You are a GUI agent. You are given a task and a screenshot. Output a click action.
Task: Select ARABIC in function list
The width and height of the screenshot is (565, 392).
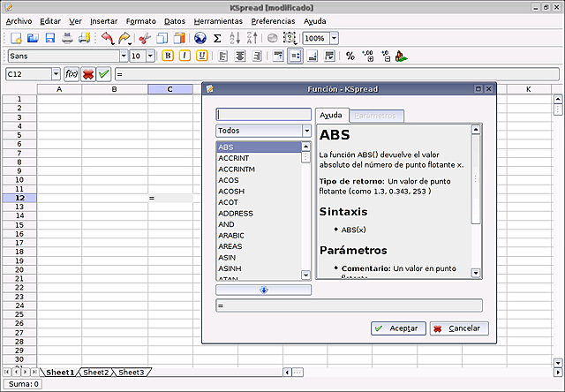pyautogui.click(x=259, y=235)
